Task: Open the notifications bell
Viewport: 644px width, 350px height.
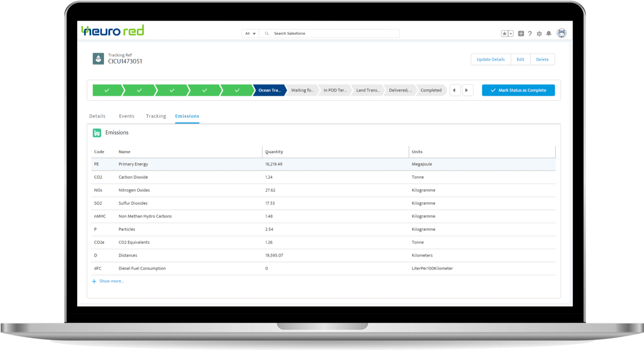Action: (549, 34)
